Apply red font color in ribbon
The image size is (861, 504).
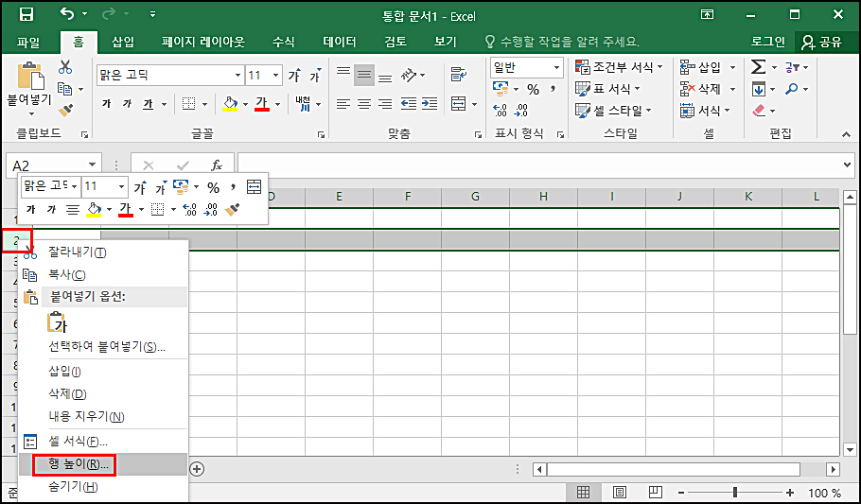262,103
